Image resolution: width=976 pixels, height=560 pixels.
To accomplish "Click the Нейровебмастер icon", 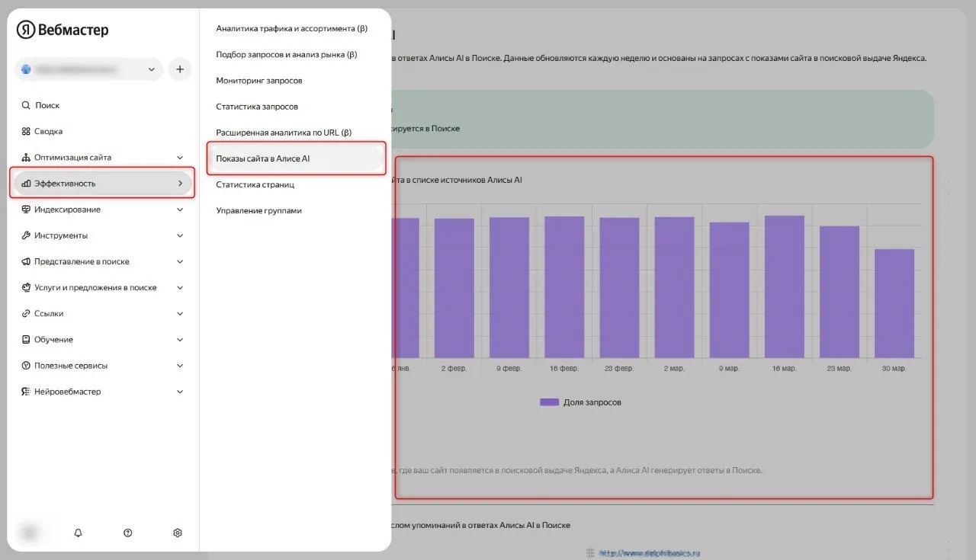I will pos(26,392).
